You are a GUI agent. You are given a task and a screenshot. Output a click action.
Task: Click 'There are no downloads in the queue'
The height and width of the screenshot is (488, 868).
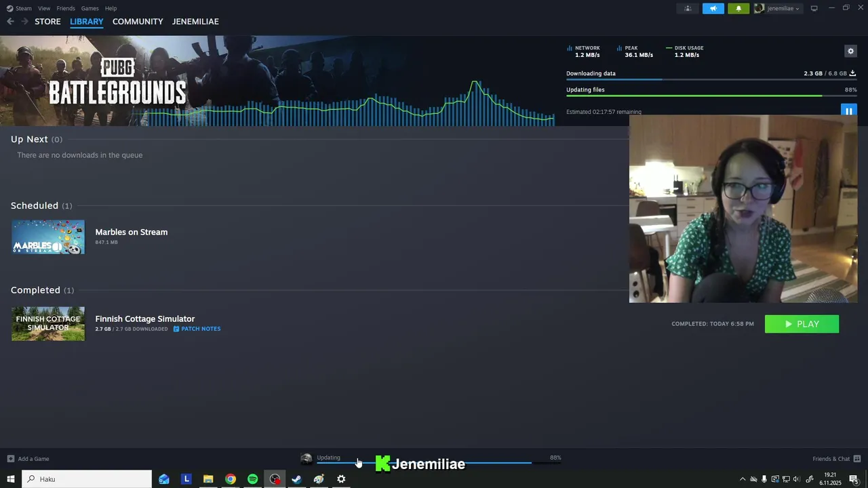tap(80, 155)
